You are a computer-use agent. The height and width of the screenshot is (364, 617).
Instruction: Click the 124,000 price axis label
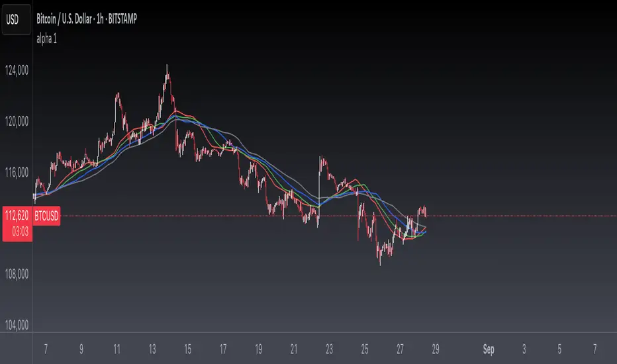17,70
